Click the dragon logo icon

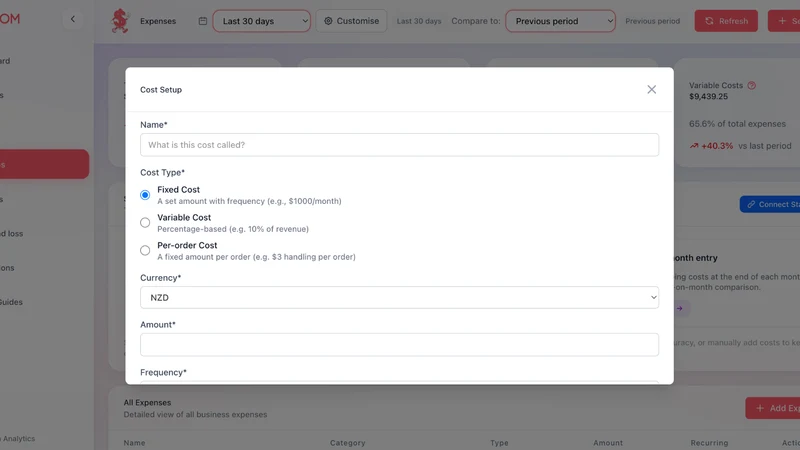click(120, 21)
